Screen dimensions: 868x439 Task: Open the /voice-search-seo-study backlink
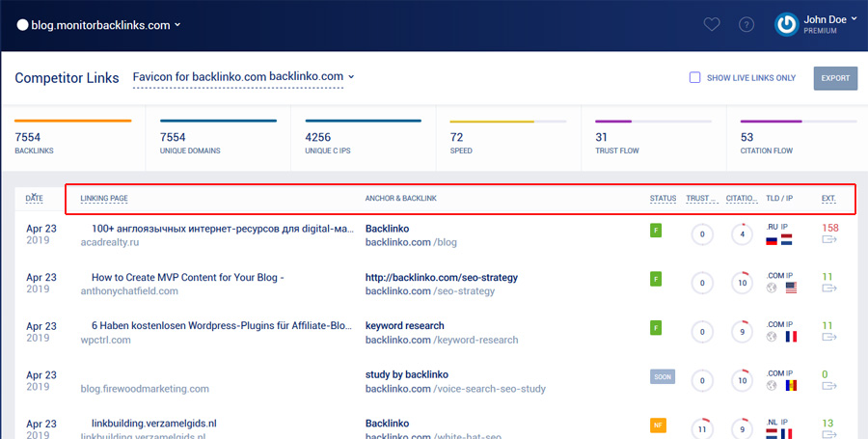[x=455, y=389]
